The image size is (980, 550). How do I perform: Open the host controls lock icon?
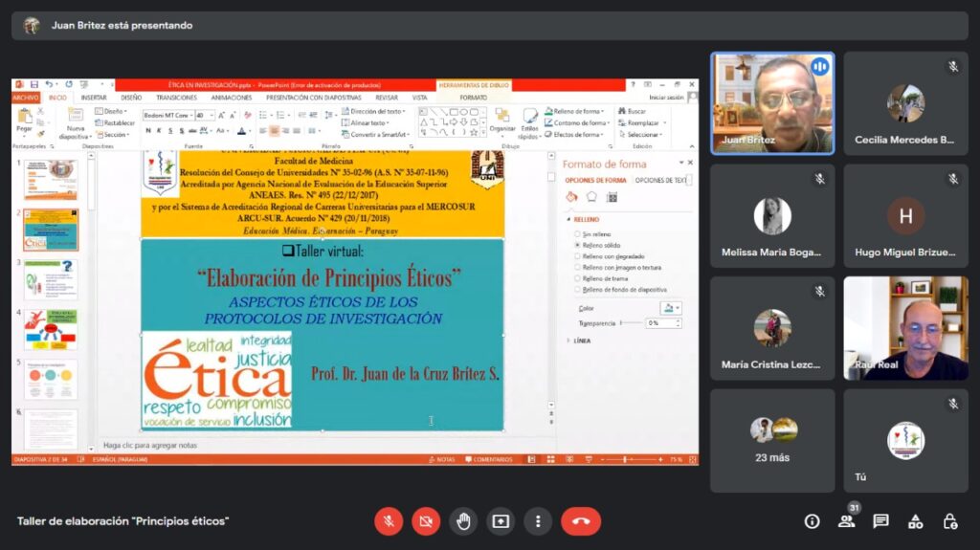(949, 521)
